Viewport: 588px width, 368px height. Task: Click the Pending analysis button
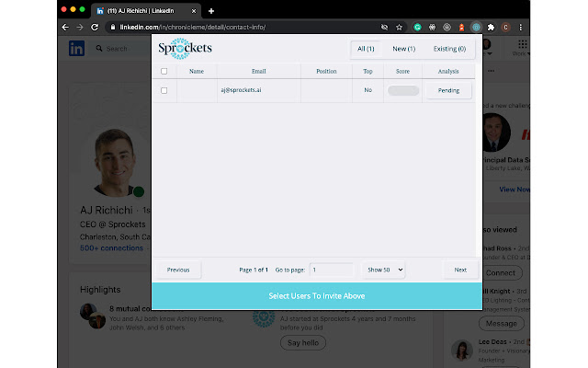pos(448,90)
